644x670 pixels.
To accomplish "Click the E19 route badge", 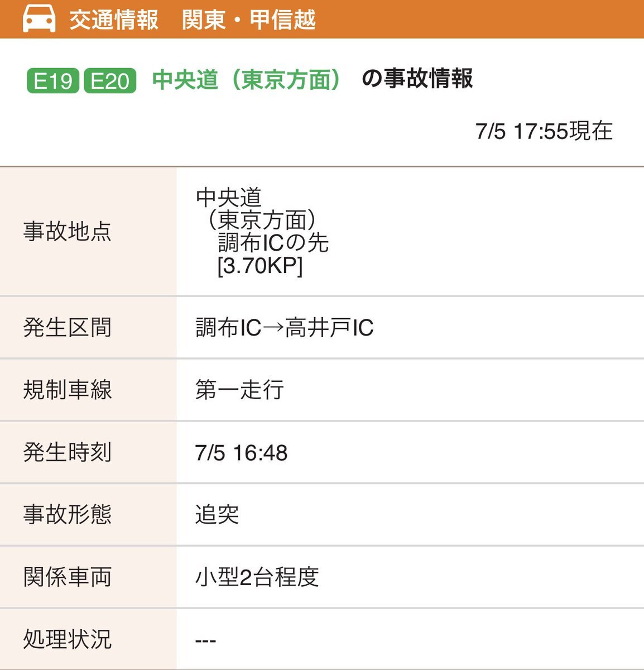I will click(x=53, y=80).
